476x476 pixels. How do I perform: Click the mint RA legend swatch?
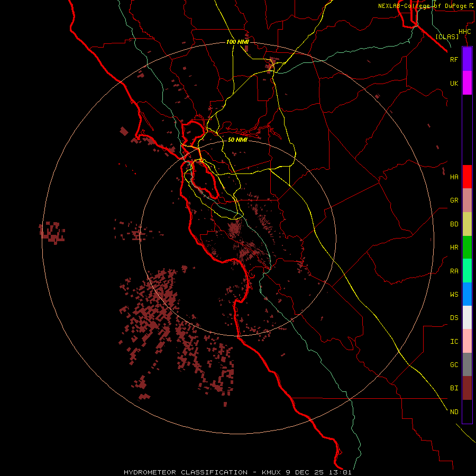tap(467, 271)
